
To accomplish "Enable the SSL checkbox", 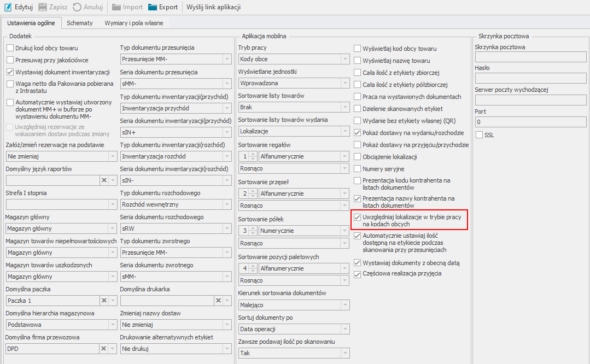I will click(x=480, y=135).
